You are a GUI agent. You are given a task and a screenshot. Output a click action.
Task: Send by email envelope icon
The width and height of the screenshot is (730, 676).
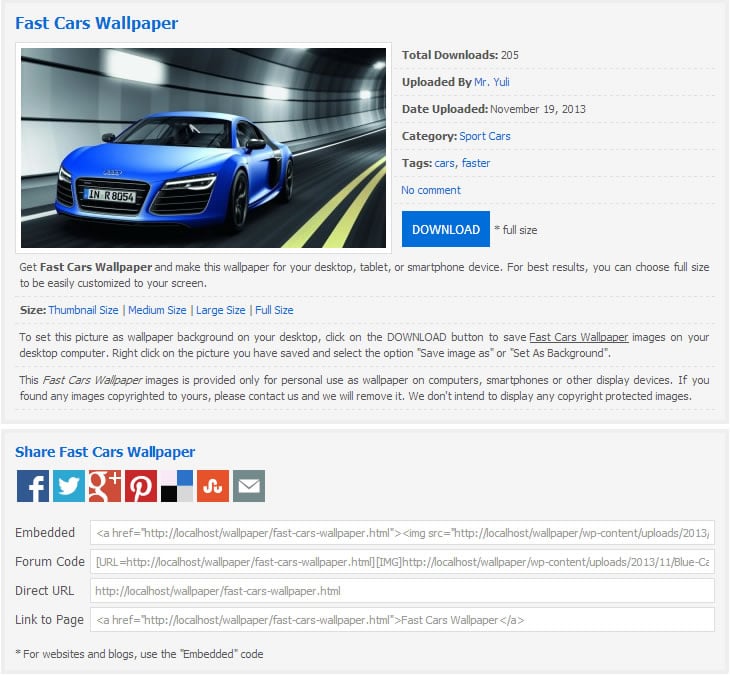coord(249,486)
